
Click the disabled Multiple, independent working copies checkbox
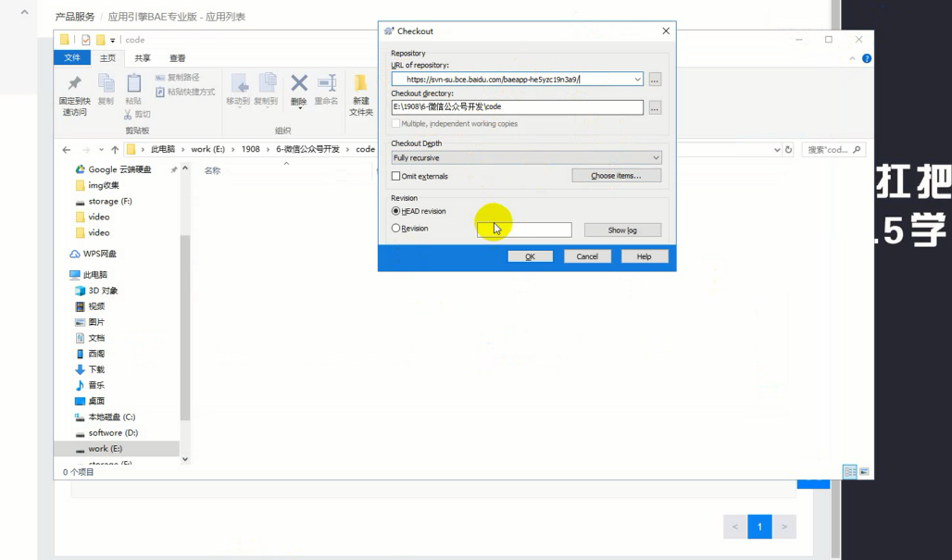point(395,124)
